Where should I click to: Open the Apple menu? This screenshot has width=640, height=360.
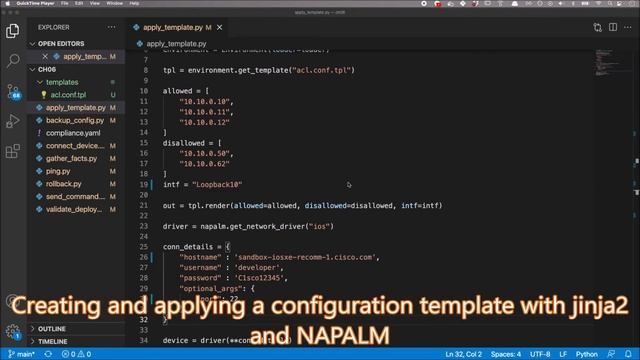click(7, 3)
